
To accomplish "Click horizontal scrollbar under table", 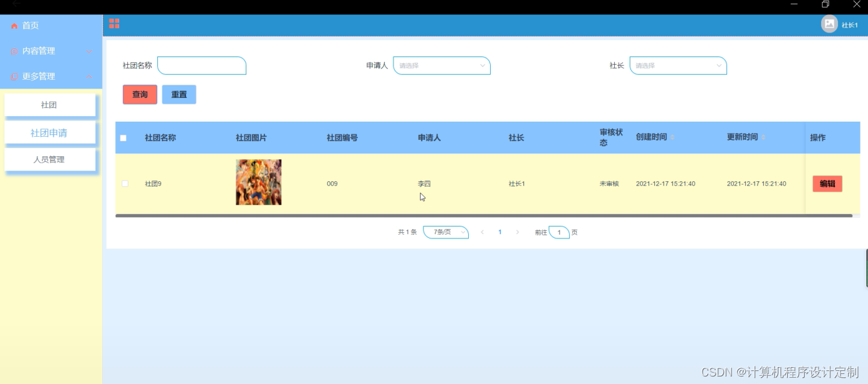I will 484,215.
